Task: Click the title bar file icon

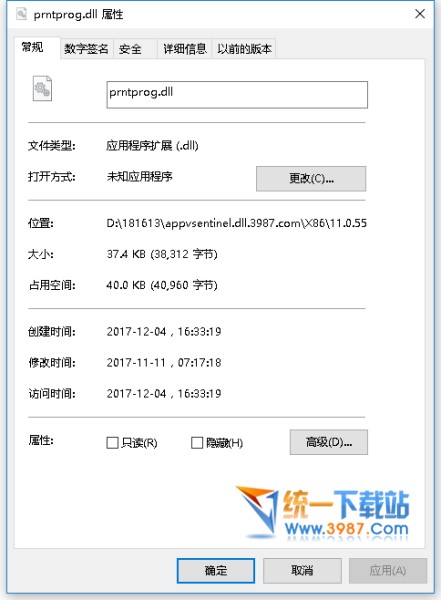Action: (21, 14)
